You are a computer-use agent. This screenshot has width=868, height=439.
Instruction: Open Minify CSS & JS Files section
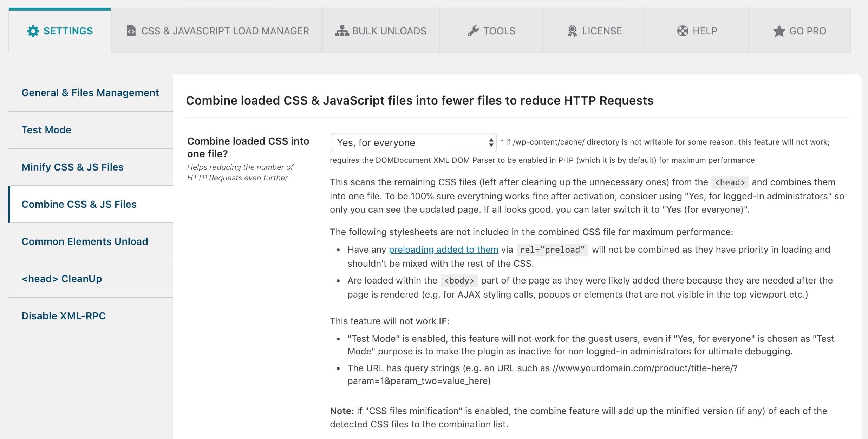[72, 167]
